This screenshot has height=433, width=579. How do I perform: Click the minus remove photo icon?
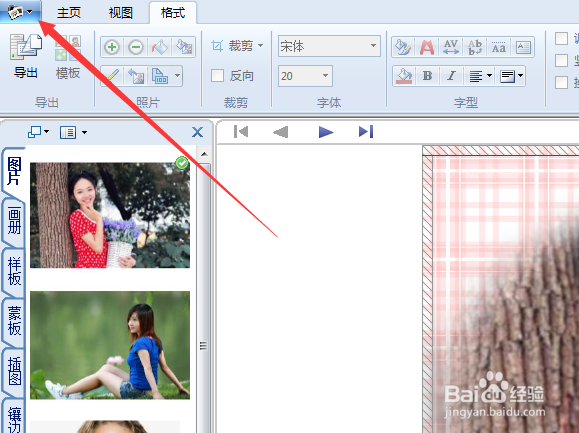pyautogui.click(x=136, y=47)
